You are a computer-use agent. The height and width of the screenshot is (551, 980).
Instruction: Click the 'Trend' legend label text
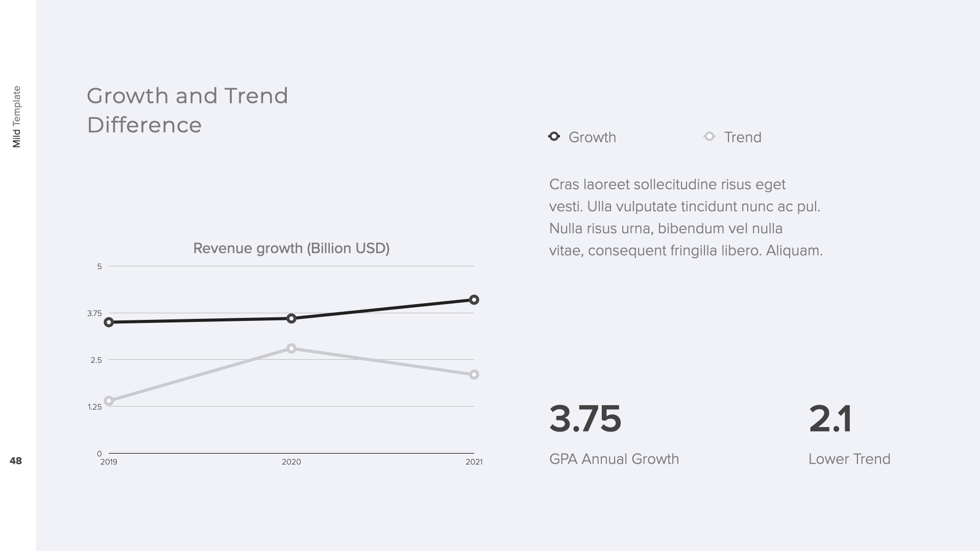(x=742, y=137)
